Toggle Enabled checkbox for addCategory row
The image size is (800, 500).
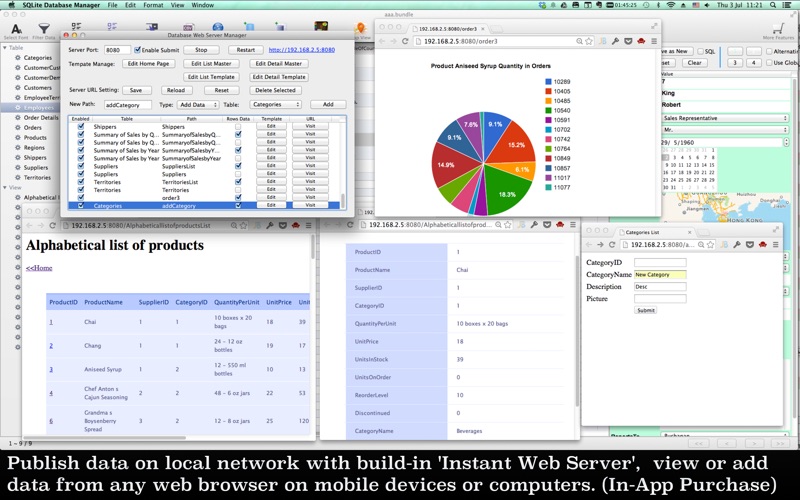[x=81, y=206]
